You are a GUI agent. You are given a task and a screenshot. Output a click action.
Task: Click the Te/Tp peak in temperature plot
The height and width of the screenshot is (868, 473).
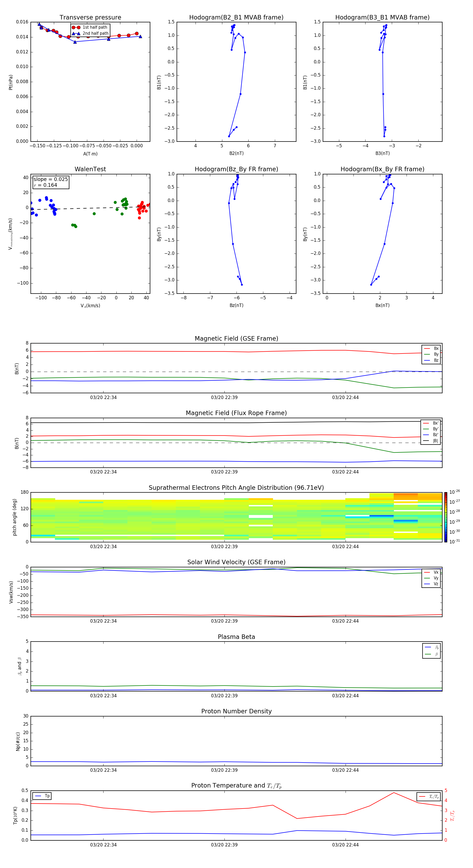pos(394,793)
